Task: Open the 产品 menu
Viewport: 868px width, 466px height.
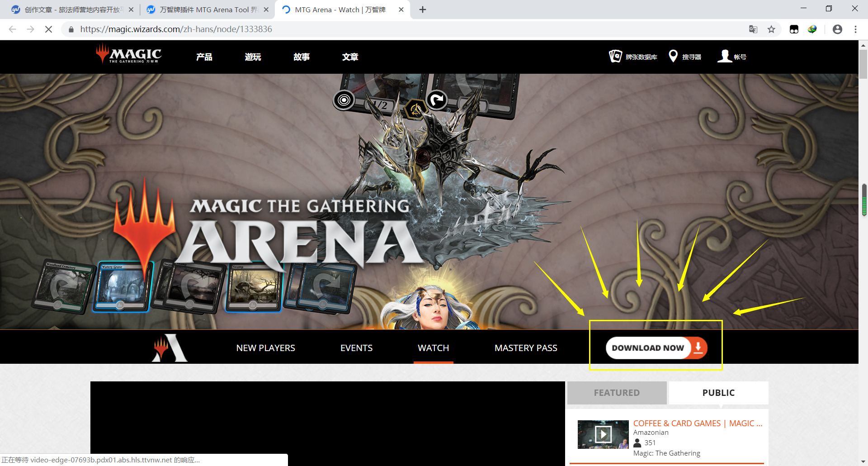Action: coord(204,57)
